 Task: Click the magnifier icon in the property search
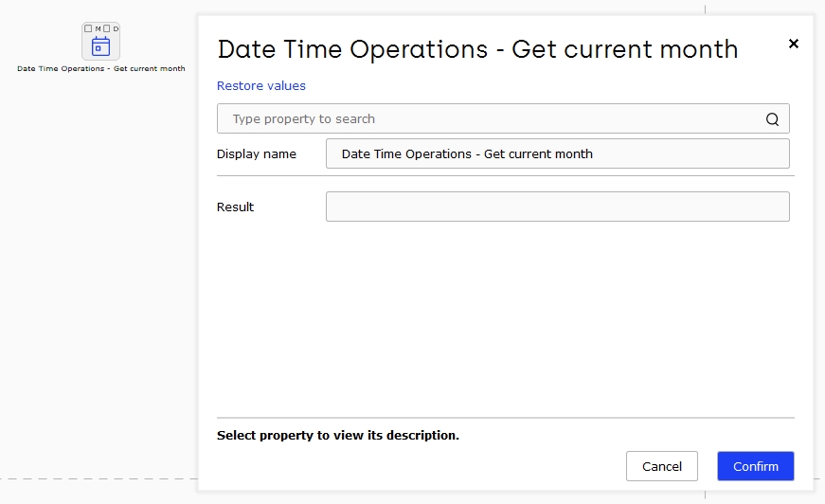[772, 119]
